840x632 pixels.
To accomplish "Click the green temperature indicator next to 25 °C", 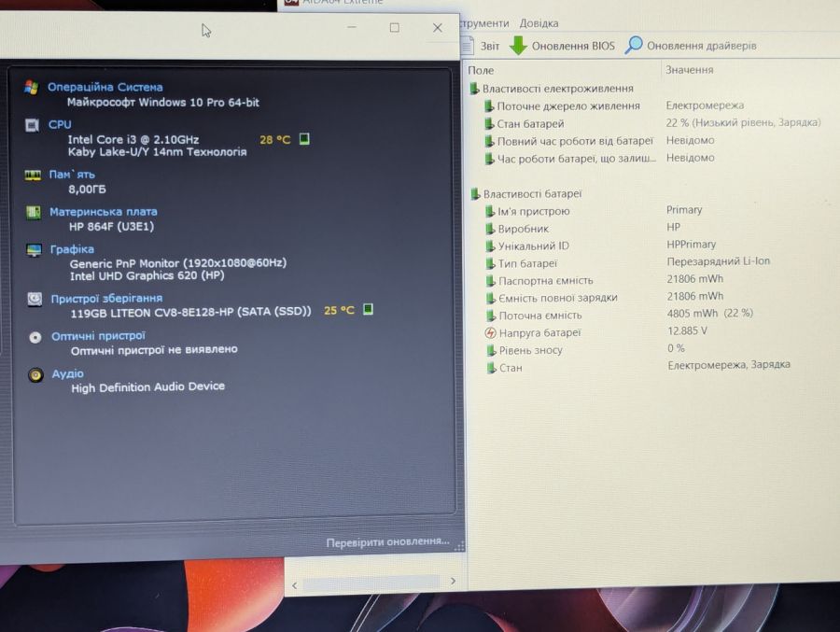I will (368, 309).
